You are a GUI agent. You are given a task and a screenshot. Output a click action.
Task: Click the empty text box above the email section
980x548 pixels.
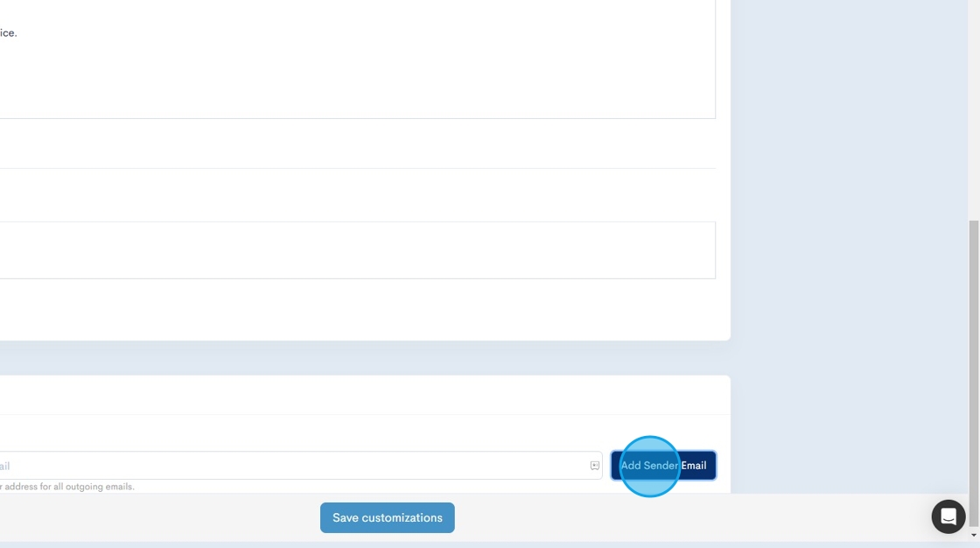coord(350,250)
